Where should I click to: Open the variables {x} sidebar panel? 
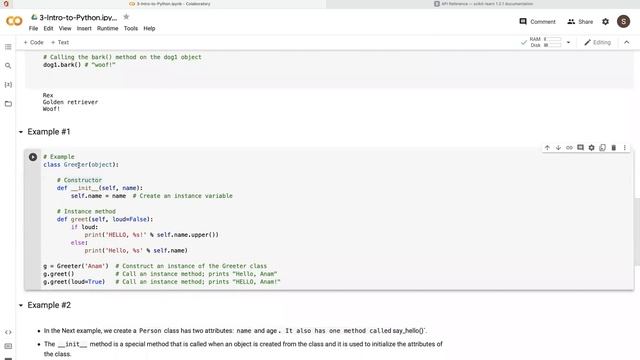point(8,84)
